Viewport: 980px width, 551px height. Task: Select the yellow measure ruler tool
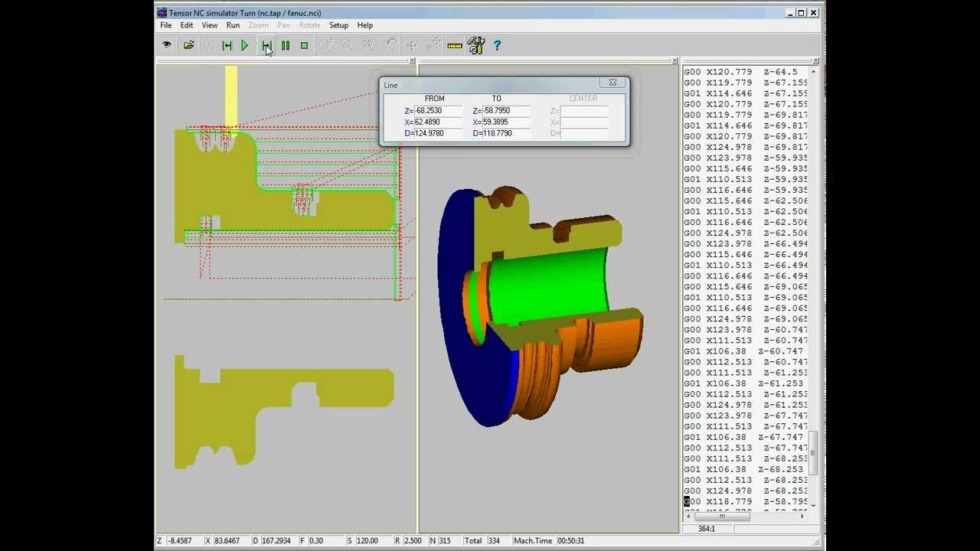click(455, 46)
